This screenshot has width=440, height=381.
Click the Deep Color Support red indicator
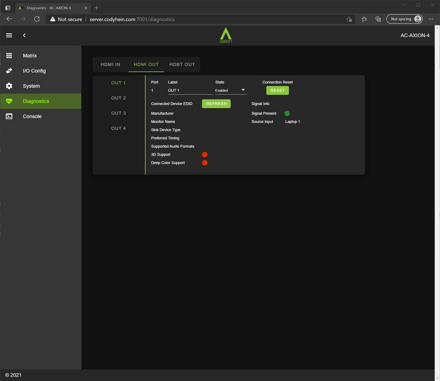click(205, 163)
